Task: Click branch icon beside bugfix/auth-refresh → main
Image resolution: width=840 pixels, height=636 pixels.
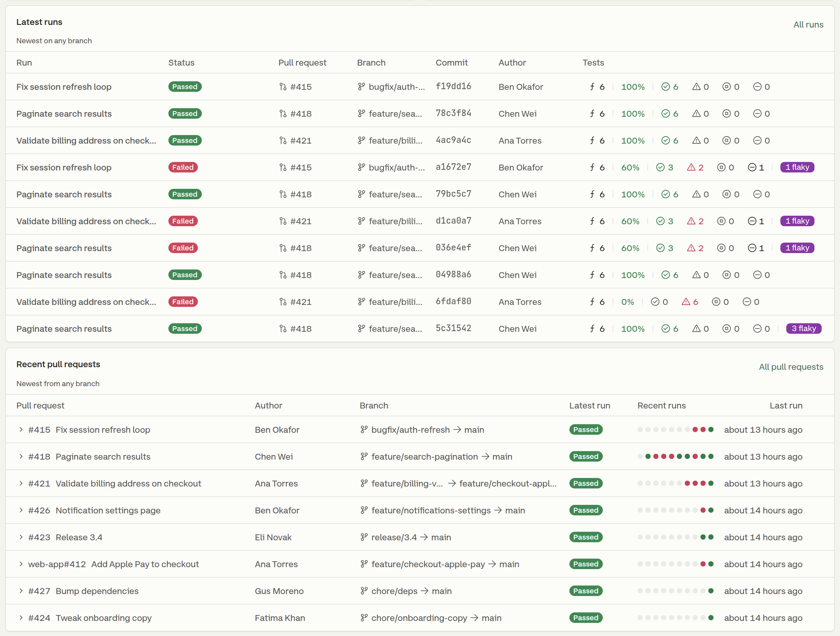Action: pos(364,429)
